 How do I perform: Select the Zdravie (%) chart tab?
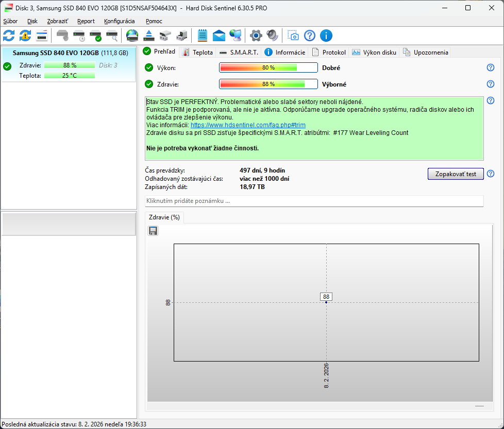(164, 217)
